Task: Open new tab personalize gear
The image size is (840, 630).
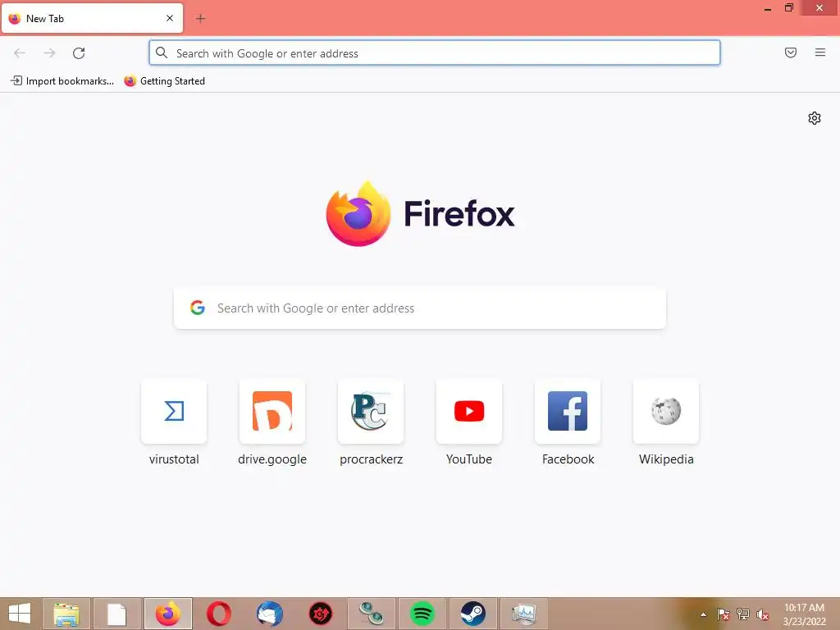Action: [x=815, y=118]
